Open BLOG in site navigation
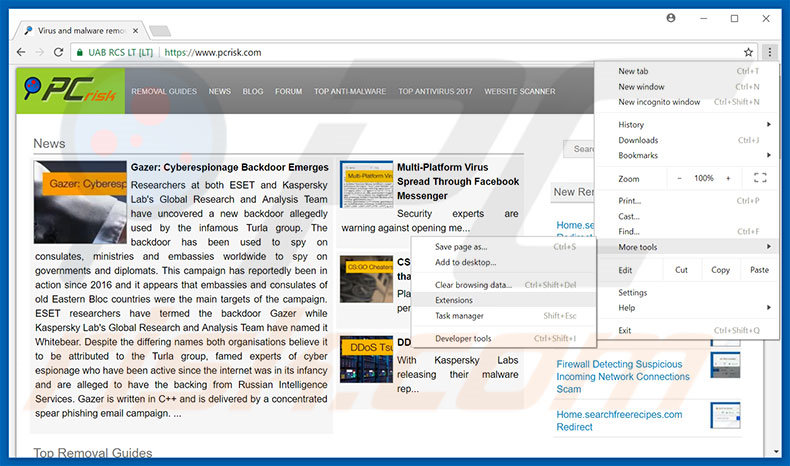790x466 pixels. 253,91
